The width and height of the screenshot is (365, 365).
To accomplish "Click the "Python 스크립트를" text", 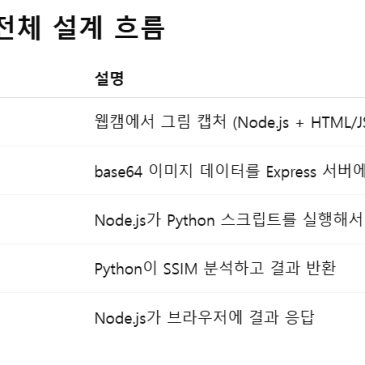I will [231, 221].
